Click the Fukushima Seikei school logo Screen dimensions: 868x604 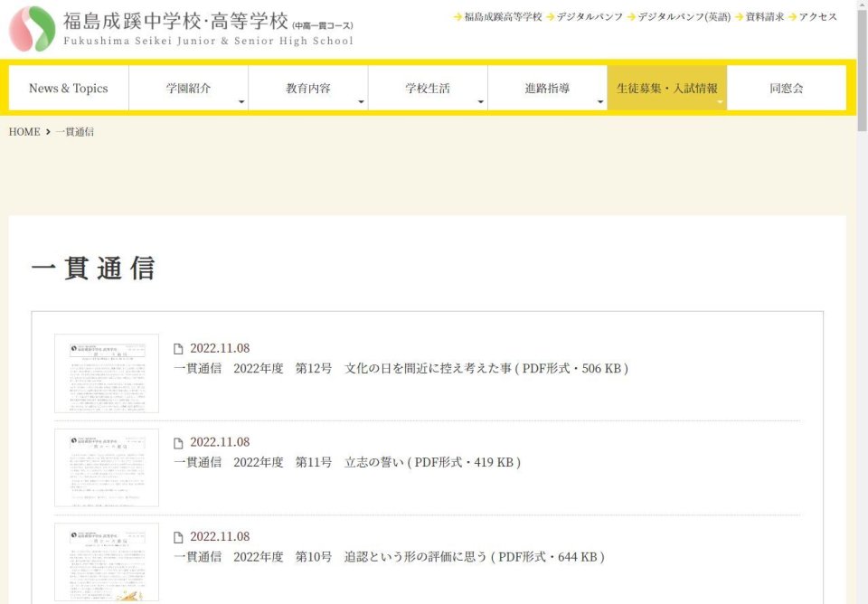click(33, 28)
